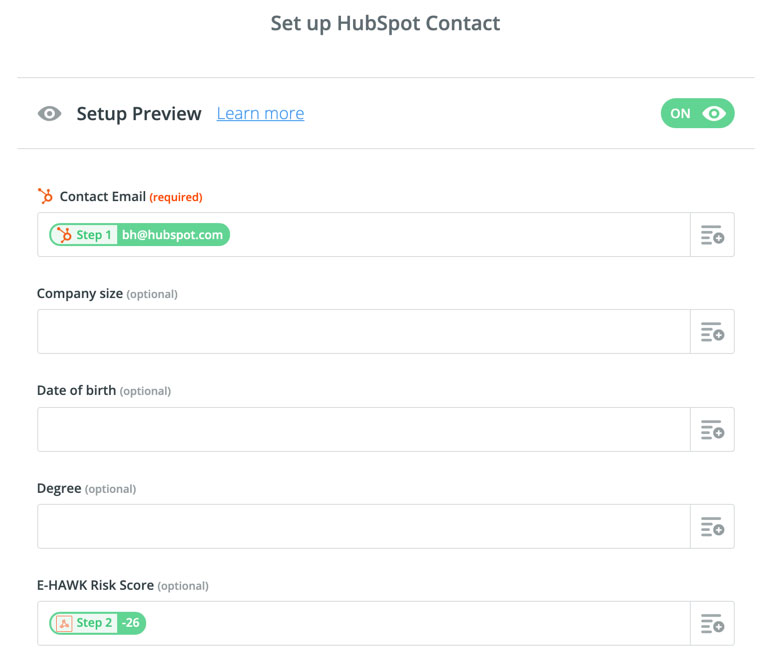This screenshot has width=769, height=664.
Task: Focus the Company size input field
Action: coord(364,332)
